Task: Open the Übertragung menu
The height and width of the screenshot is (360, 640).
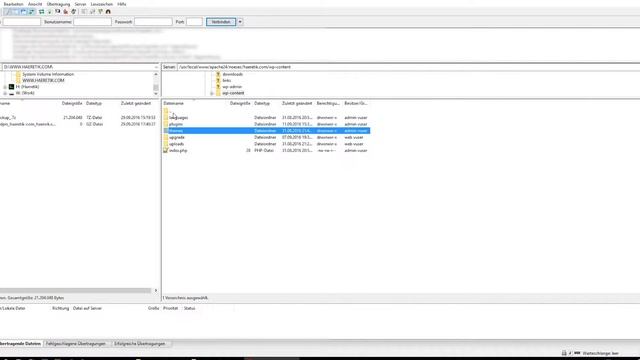Action: point(58,4)
